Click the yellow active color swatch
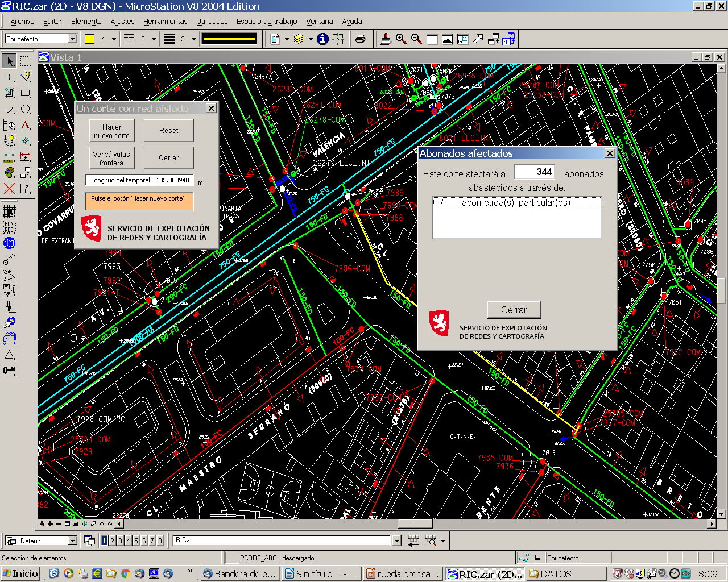 click(89, 39)
